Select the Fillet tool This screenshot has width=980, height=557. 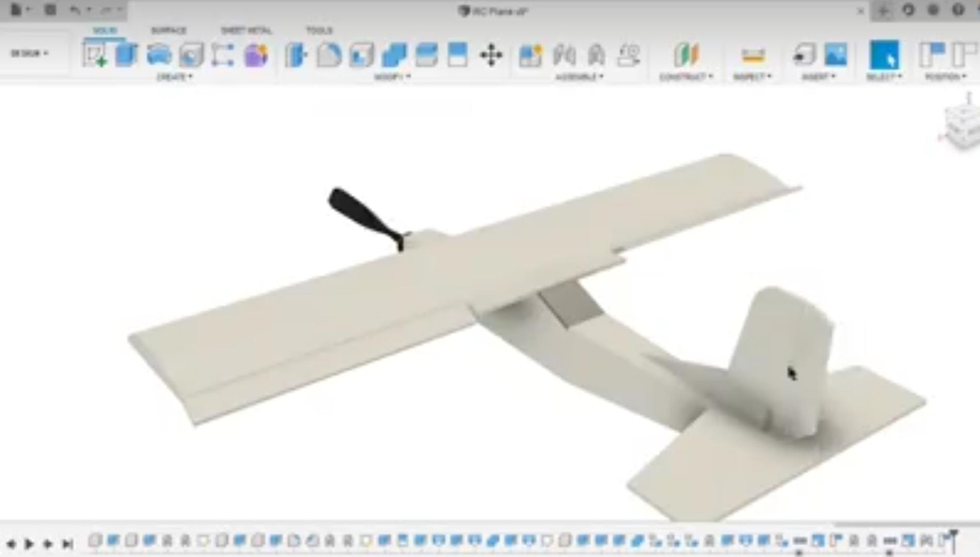pos(329,55)
